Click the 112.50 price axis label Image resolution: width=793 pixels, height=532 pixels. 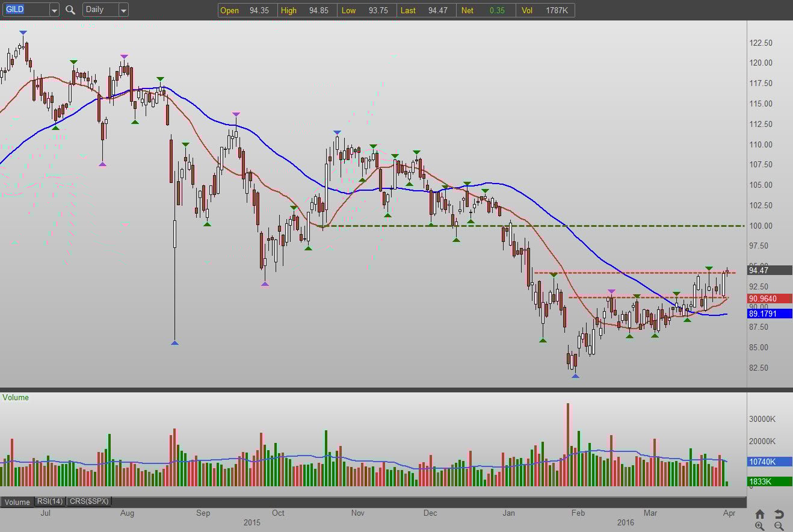762,124
